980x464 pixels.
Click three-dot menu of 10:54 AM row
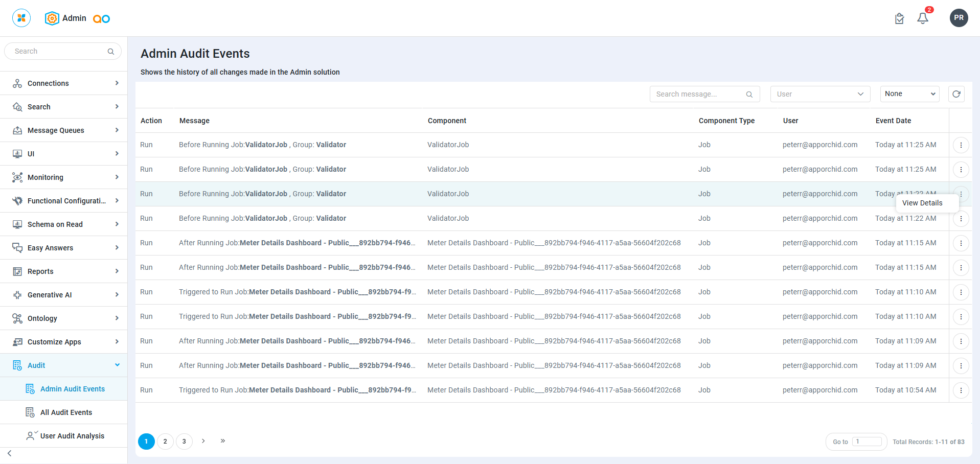pyautogui.click(x=961, y=390)
